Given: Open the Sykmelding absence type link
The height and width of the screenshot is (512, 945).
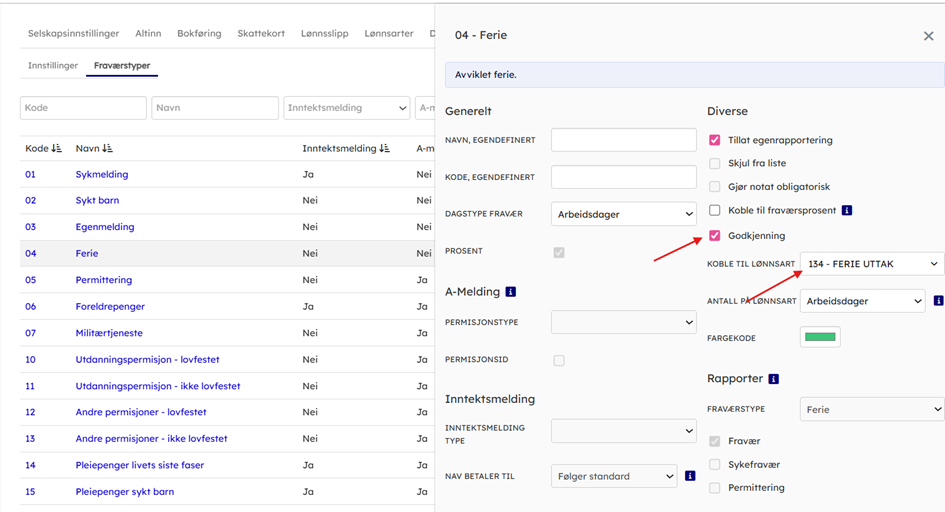Looking at the screenshot, I should click(102, 174).
